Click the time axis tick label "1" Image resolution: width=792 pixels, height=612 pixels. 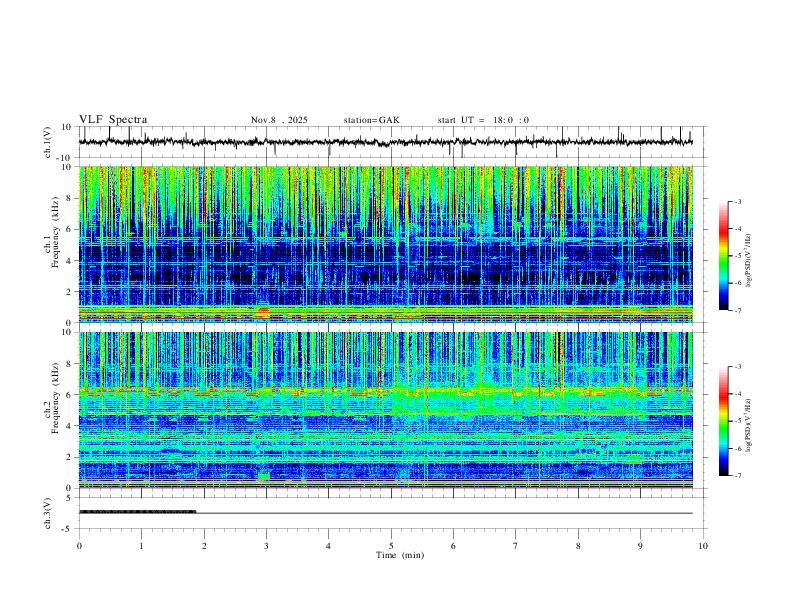[x=141, y=546]
